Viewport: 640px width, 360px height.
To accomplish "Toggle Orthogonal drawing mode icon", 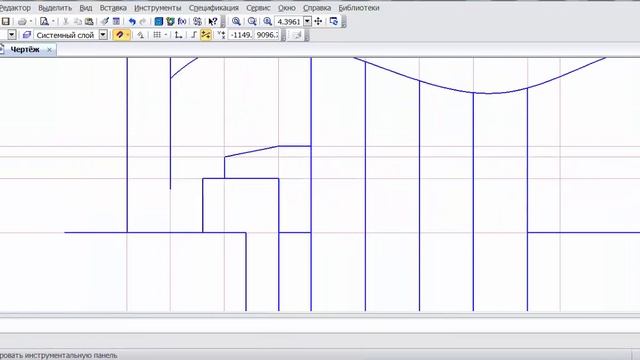I will point(194,35).
